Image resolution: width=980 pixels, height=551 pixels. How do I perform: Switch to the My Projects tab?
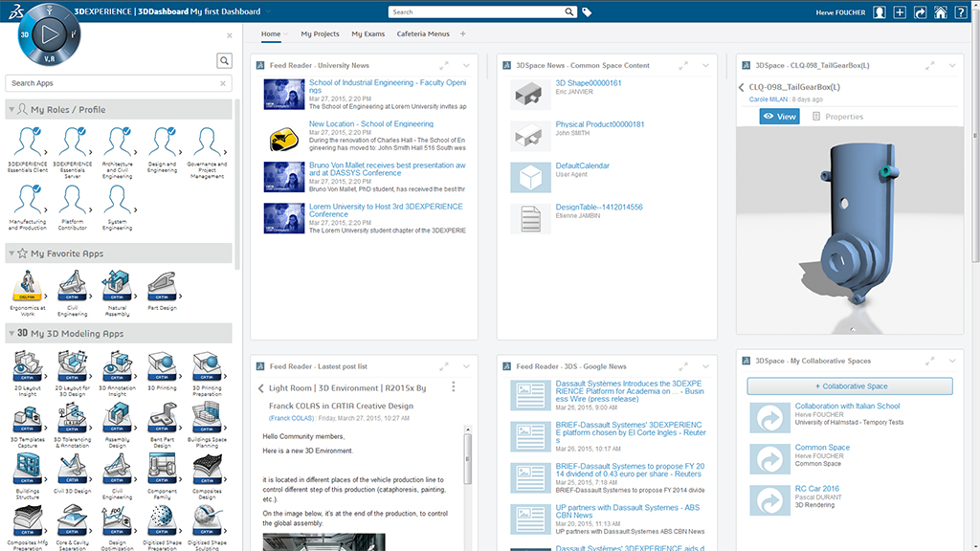click(320, 33)
